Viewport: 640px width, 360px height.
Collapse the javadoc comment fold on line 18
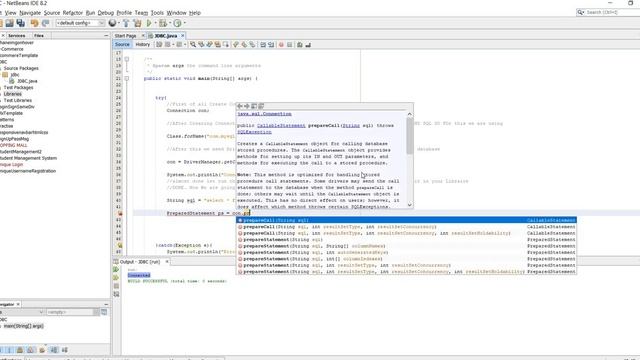[x=127, y=59]
